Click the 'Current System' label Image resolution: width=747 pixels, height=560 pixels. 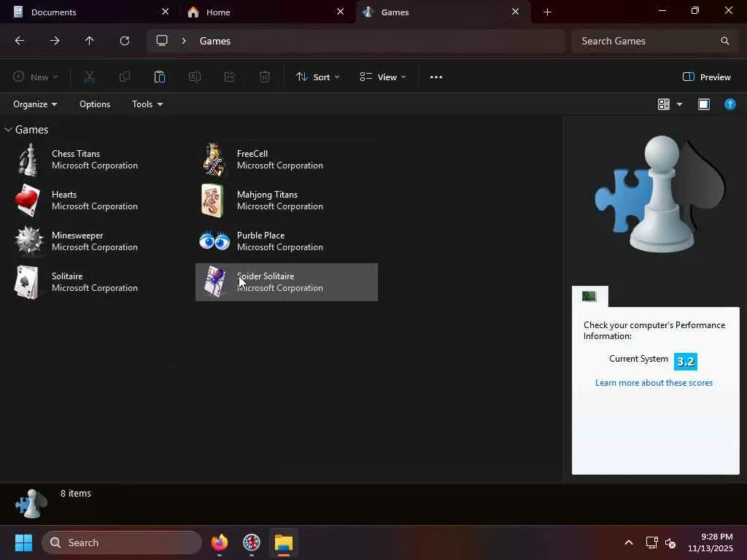click(x=638, y=359)
